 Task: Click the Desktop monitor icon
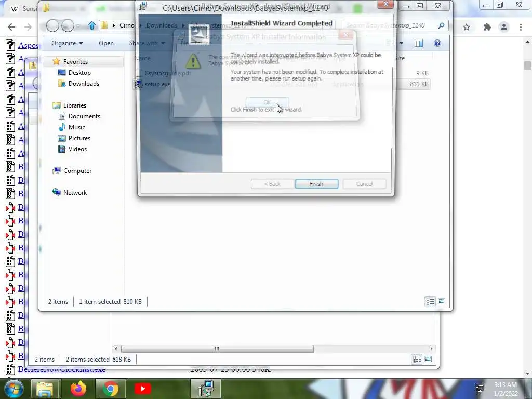(x=62, y=73)
